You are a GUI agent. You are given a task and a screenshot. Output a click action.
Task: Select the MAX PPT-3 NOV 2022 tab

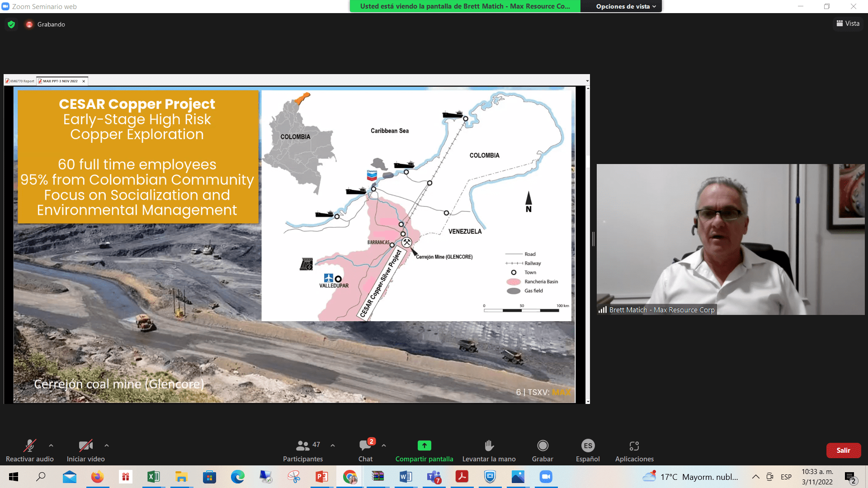(60, 81)
